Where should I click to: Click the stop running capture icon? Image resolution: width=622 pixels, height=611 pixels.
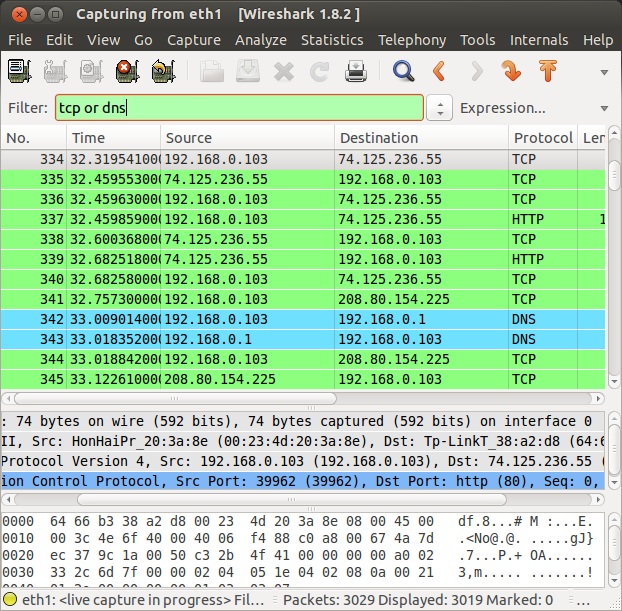tap(127, 71)
